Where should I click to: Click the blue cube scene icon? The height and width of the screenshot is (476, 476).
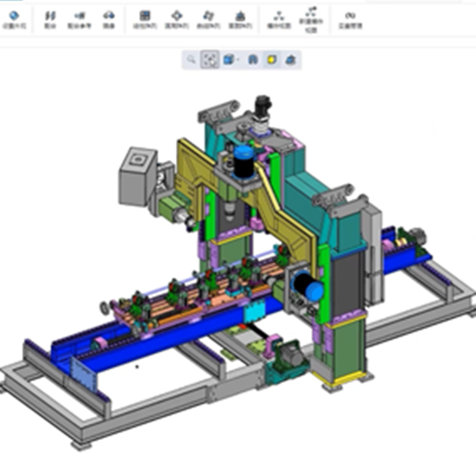pos(290,60)
